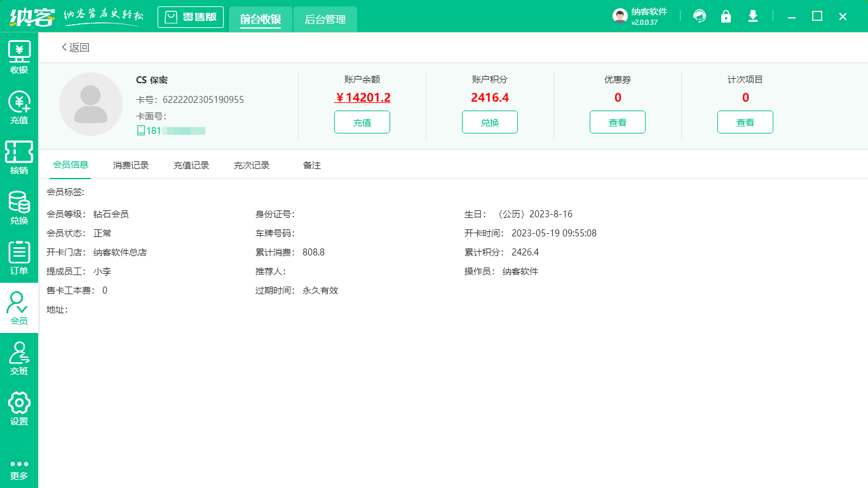Switch to the 充值记录 tab
The width and height of the screenshot is (868, 488).
[x=191, y=165]
